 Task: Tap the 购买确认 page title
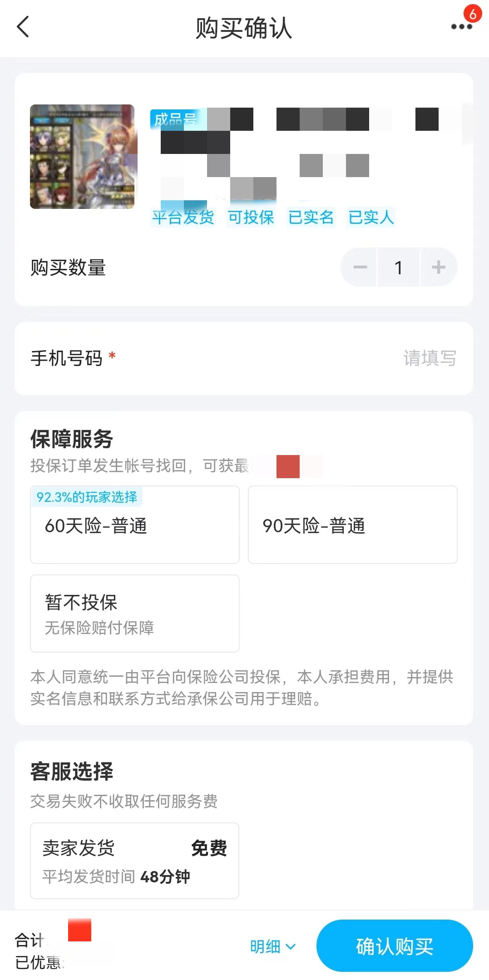point(244,28)
